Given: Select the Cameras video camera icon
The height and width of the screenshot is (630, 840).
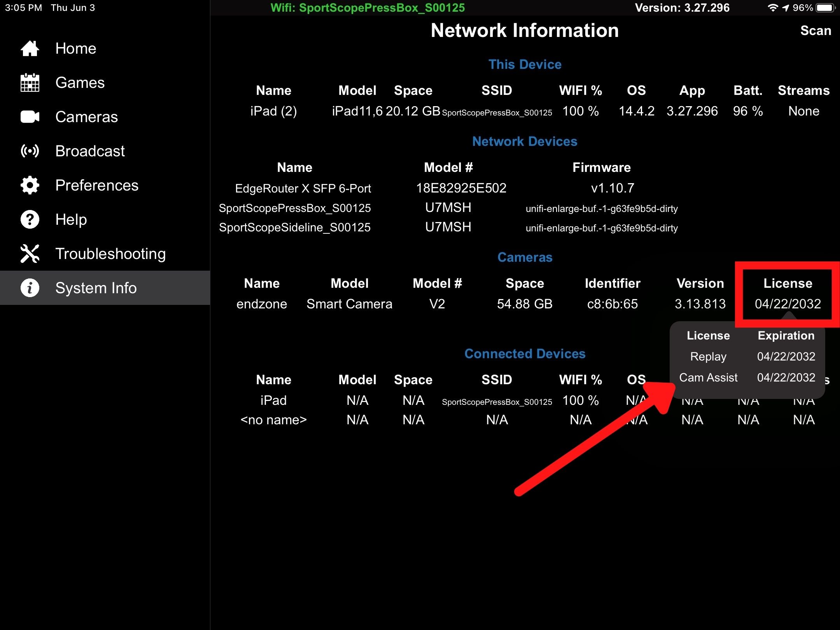Looking at the screenshot, I should 30,117.
